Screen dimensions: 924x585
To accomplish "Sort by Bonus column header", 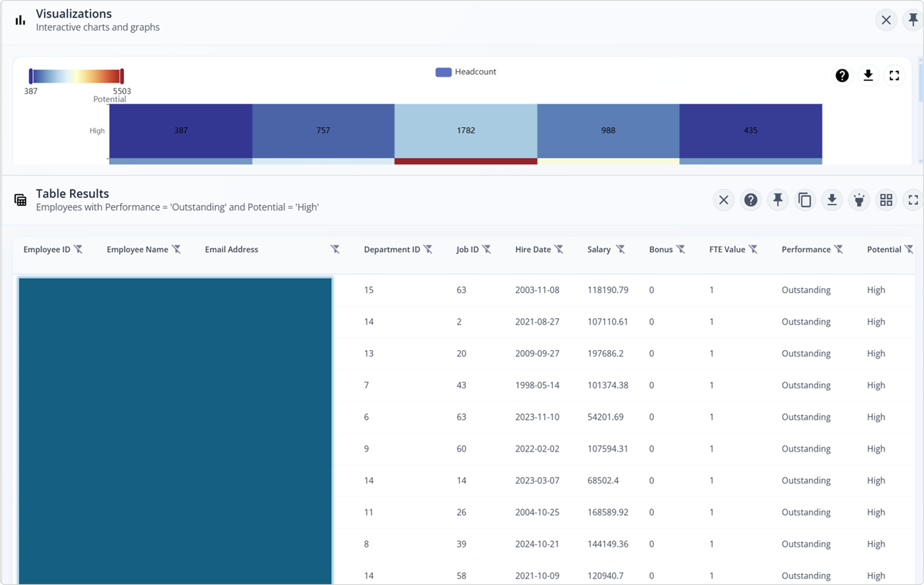I will (660, 249).
